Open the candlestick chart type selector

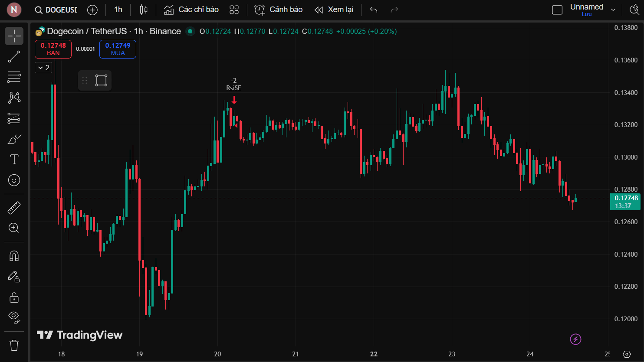(x=144, y=10)
